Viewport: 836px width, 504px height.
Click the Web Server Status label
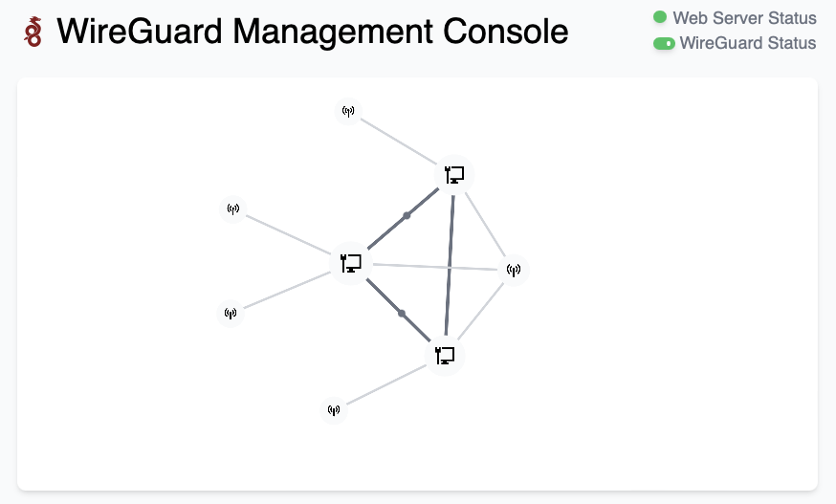(744, 18)
